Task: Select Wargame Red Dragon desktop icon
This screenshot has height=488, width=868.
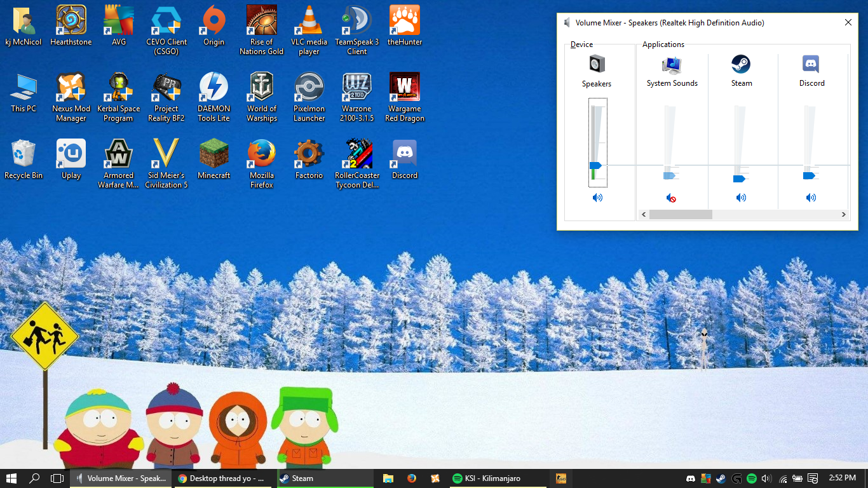Action: click(405, 97)
